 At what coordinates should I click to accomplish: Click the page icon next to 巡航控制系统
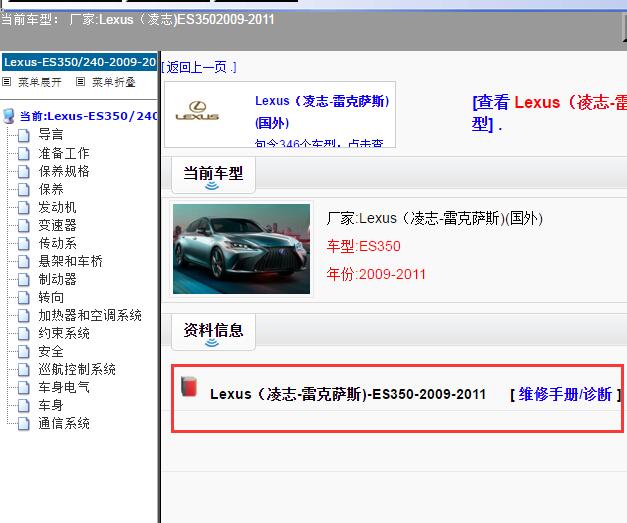point(24,369)
